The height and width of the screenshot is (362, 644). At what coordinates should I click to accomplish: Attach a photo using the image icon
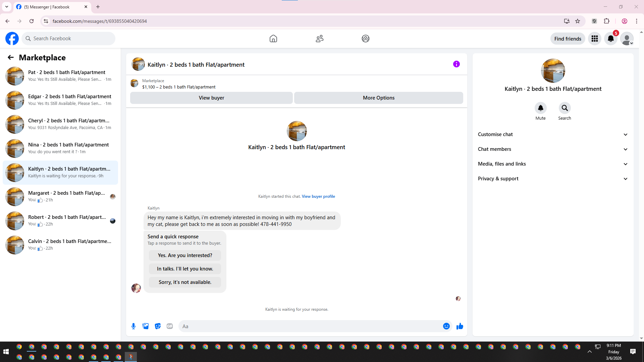[x=146, y=326]
